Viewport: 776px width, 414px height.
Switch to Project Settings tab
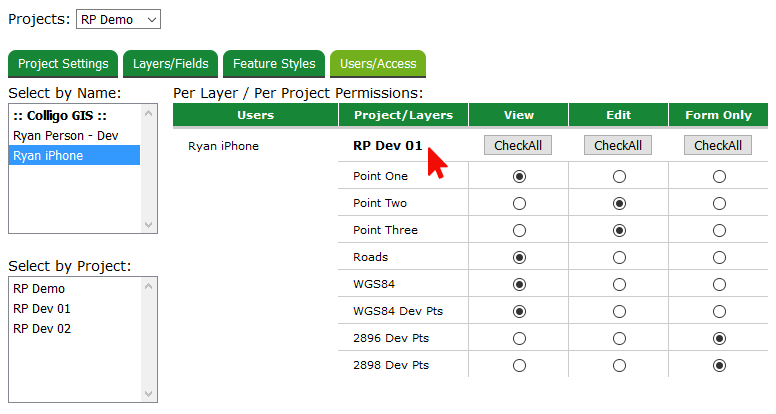[x=63, y=64]
